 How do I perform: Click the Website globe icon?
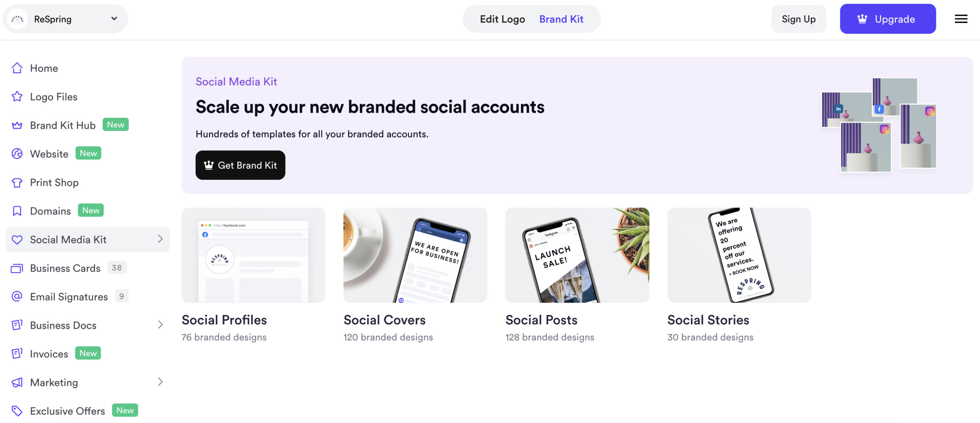[17, 154]
